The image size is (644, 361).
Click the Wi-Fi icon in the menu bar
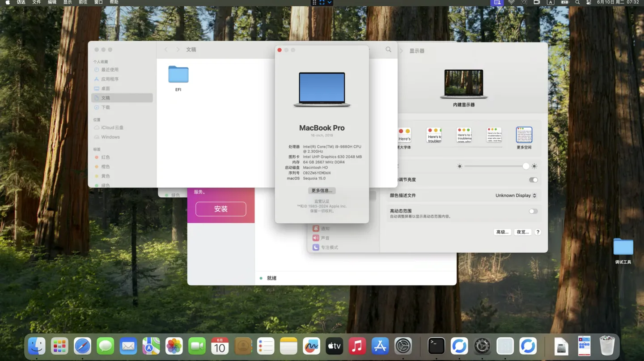pyautogui.click(x=511, y=2)
